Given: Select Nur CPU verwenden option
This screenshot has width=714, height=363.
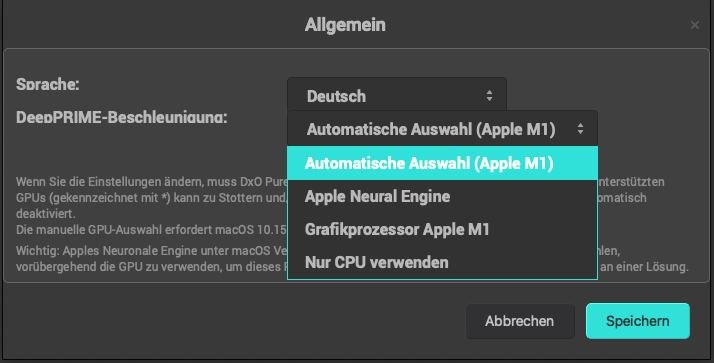Looking at the screenshot, I should pyautogui.click(x=442, y=262).
